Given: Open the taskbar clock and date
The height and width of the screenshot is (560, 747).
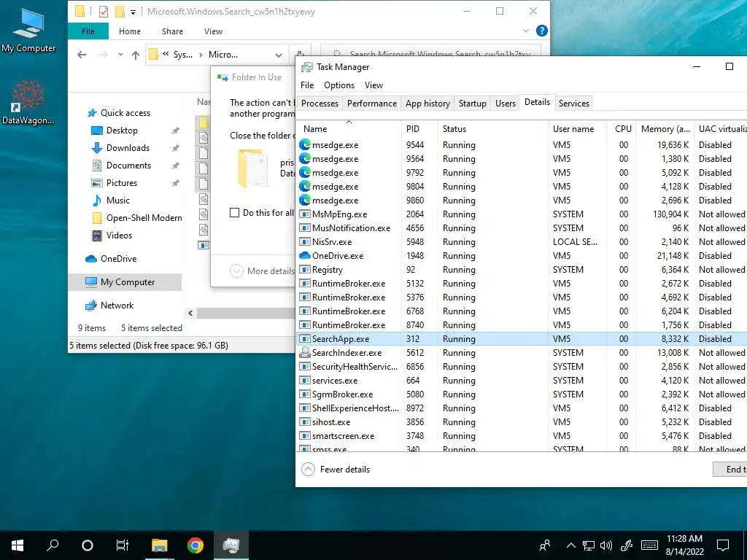Looking at the screenshot, I should (x=684, y=545).
